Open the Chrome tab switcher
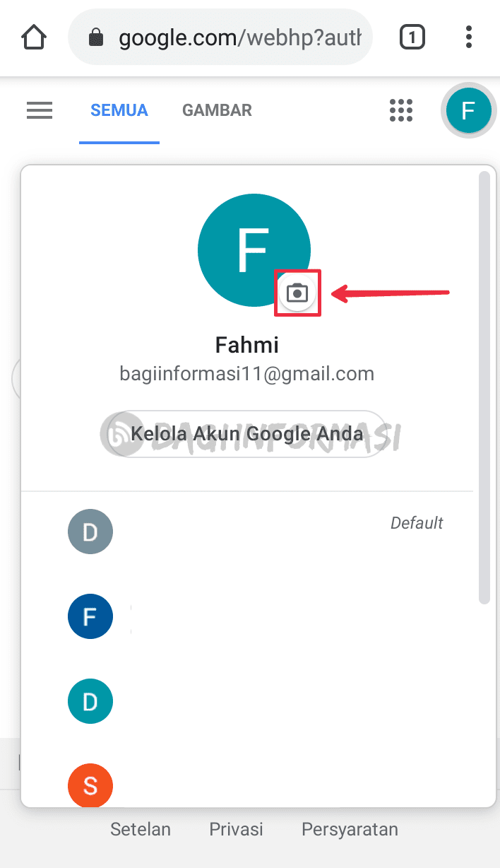This screenshot has width=500, height=868. [412, 37]
